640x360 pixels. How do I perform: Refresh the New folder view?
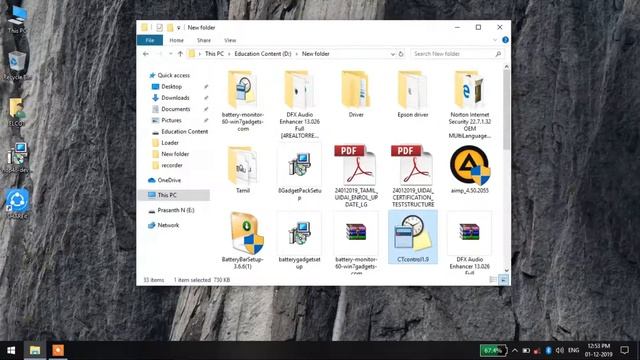click(401, 54)
